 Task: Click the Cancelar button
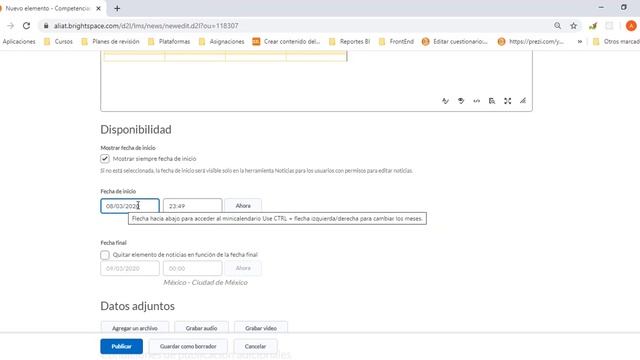(255, 346)
